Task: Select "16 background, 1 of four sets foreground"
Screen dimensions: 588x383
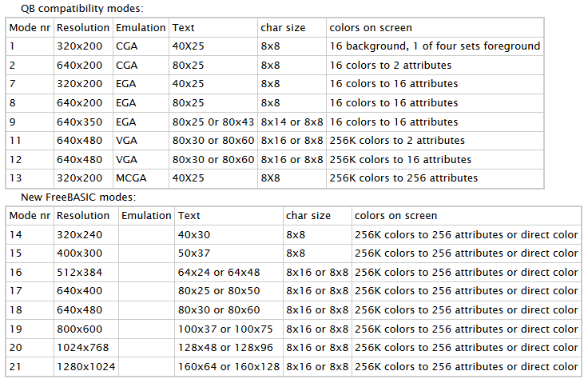Action: click(435, 46)
